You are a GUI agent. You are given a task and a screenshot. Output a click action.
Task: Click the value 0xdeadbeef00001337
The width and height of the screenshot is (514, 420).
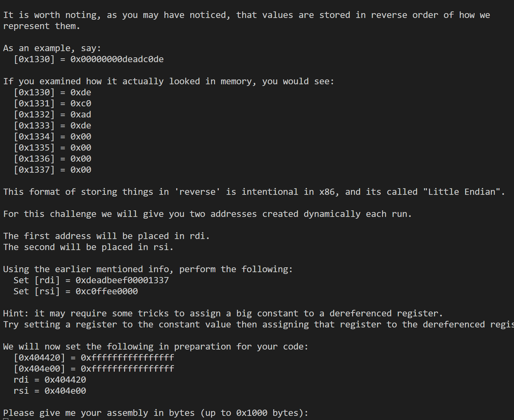click(x=122, y=280)
